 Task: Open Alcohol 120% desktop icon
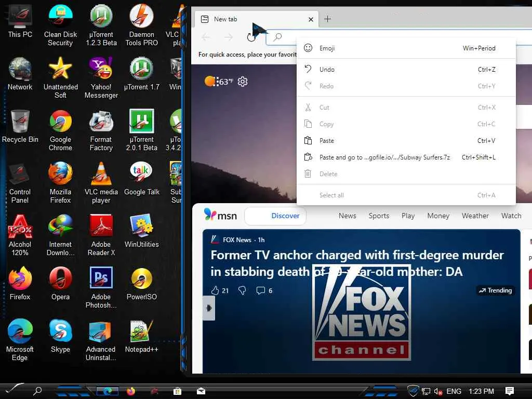coord(20,235)
